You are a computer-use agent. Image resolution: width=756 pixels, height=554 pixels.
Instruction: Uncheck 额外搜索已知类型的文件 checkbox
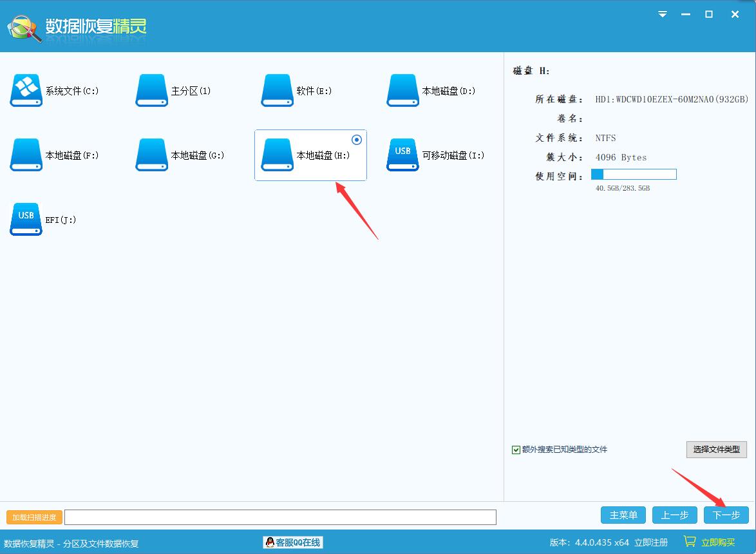pos(516,450)
